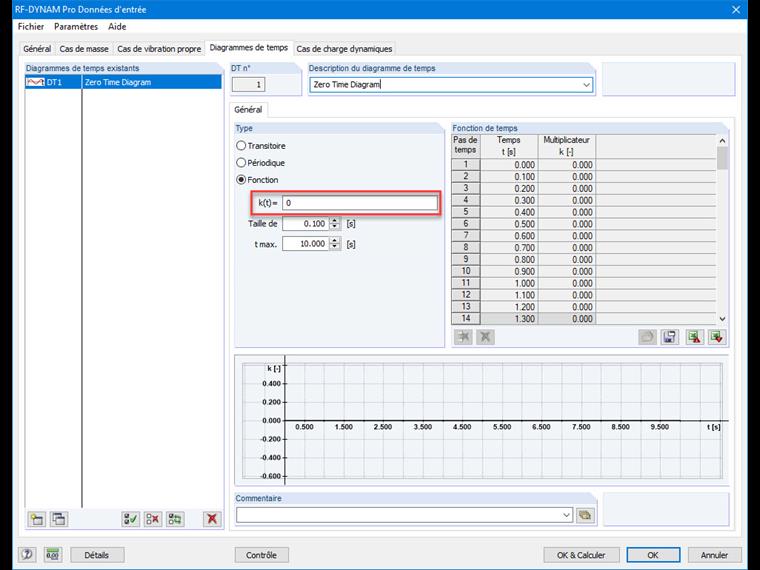This screenshot has height=570, width=760.
Task: Click the table scrollbar down arrow
Action: pos(722,319)
